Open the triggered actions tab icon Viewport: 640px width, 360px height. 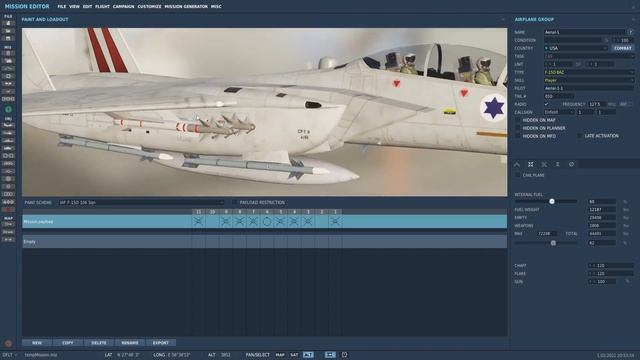pyautogui.click(x=544, y=164)
